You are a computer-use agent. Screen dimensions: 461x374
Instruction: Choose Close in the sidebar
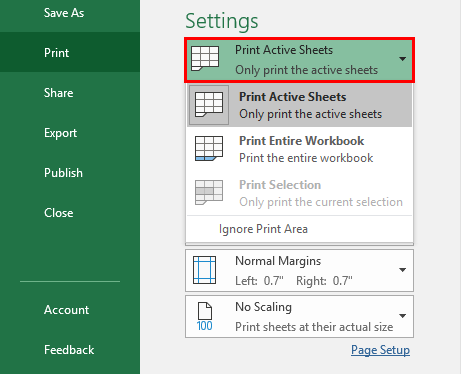(x=59, y=213)
